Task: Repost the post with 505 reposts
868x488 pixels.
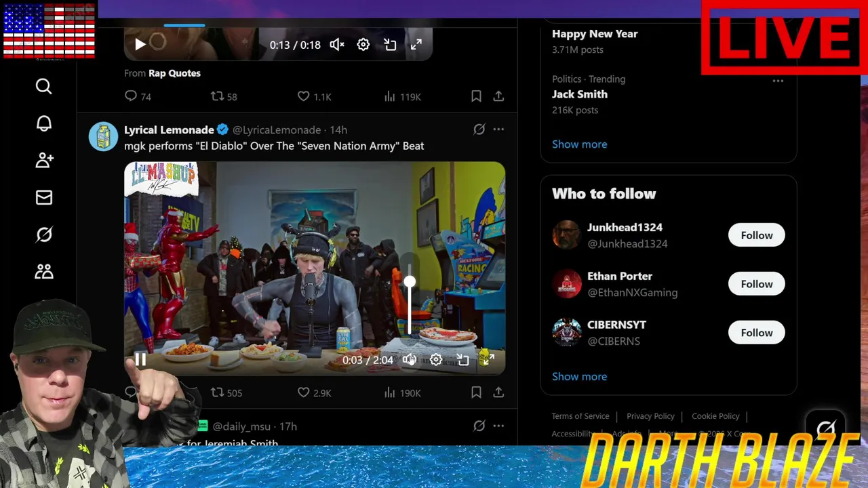Action: pyautogui.click(x=226, y=392)
